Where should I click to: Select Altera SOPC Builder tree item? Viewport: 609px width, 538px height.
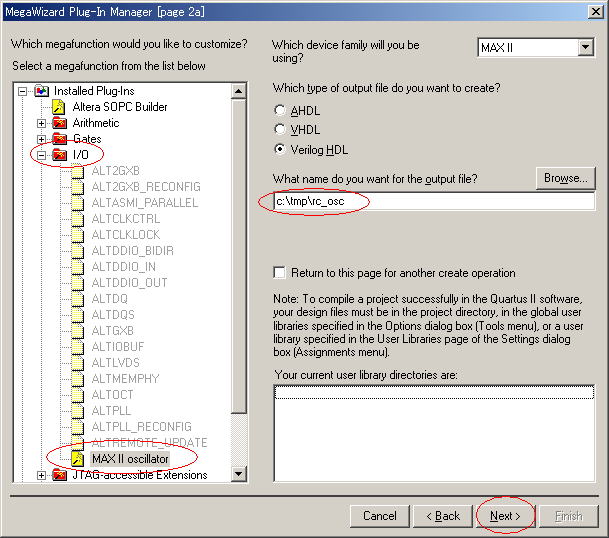(120, 107)
